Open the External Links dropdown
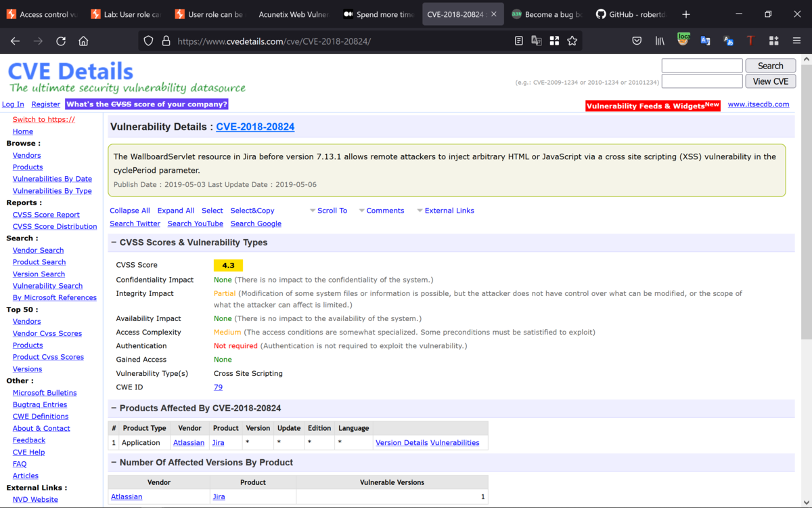 click(445, 211)
